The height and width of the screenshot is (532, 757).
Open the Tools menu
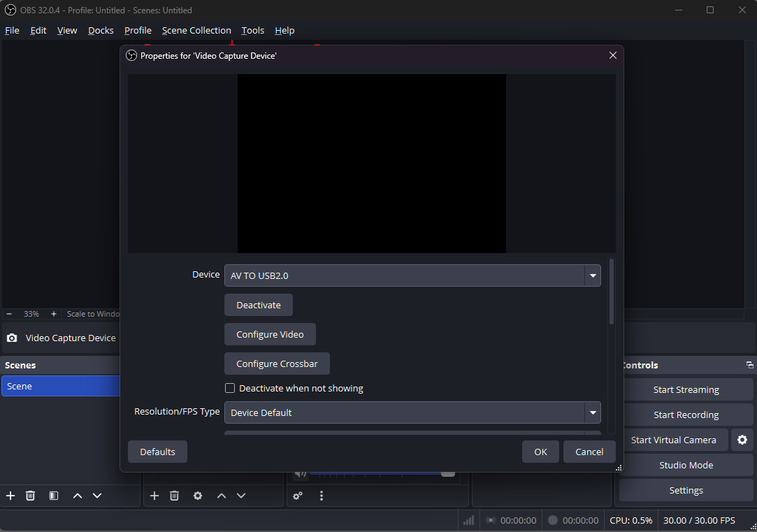click(x=252, y=30)
